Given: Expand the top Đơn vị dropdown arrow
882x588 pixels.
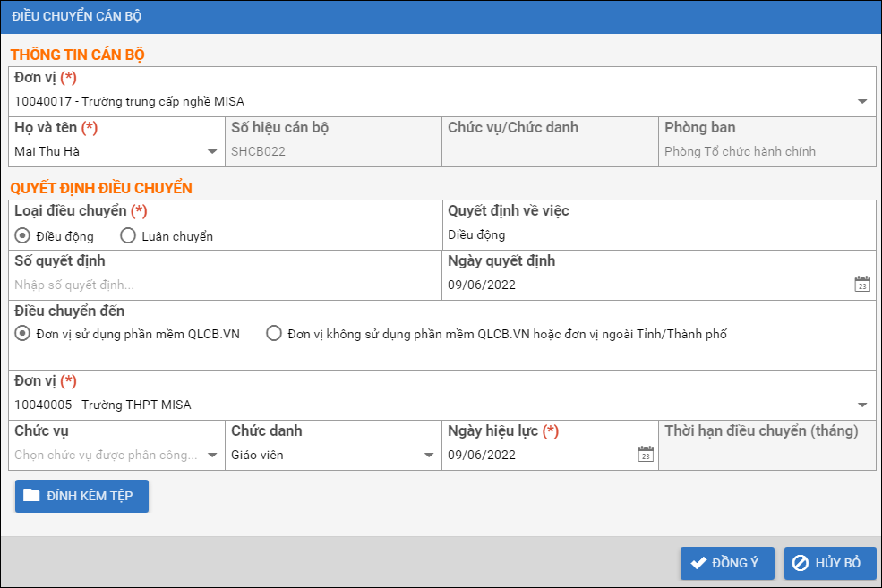Looking at the screenshot, I should 861,102.
